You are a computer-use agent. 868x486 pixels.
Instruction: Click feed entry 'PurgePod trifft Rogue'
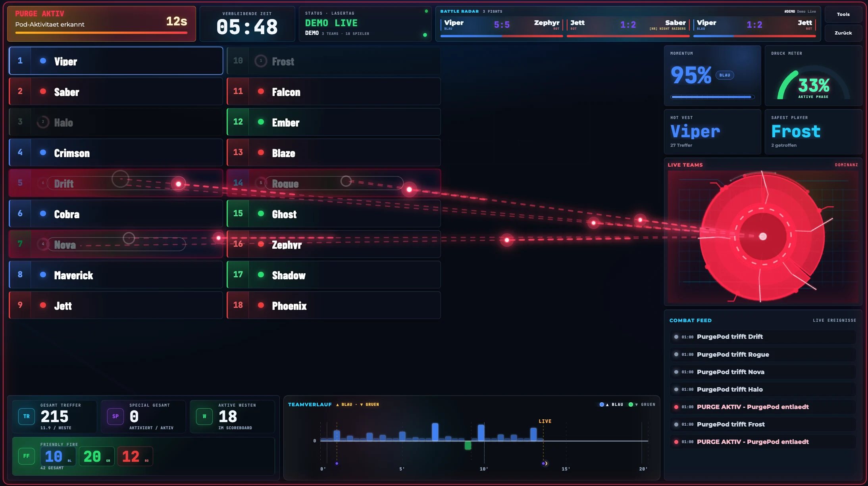763,354
